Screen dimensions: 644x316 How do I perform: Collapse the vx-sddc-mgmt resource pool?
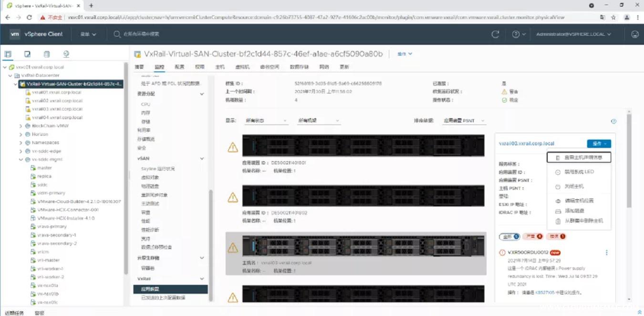tap(21, 160)
